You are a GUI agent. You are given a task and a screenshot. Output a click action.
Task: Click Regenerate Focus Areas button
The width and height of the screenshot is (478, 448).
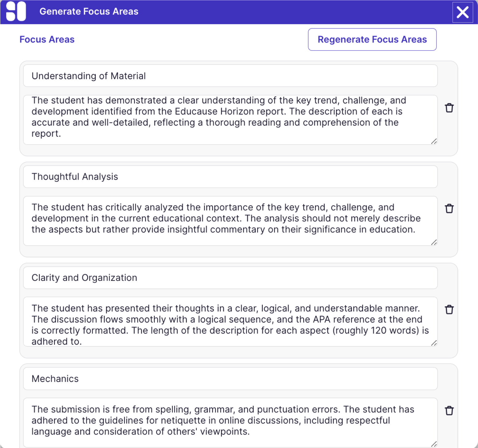pos(372,39)
